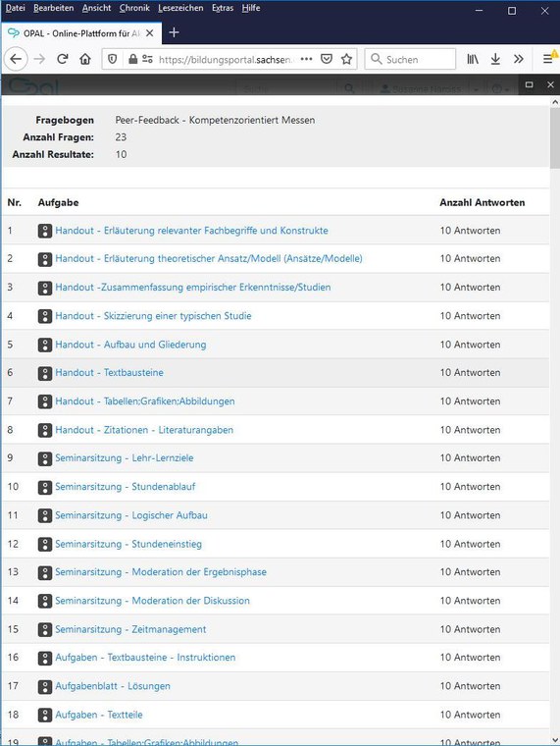Maximize the OPAL overlay panel
This screenshot has width=560, height=746.
coord(529,84)
